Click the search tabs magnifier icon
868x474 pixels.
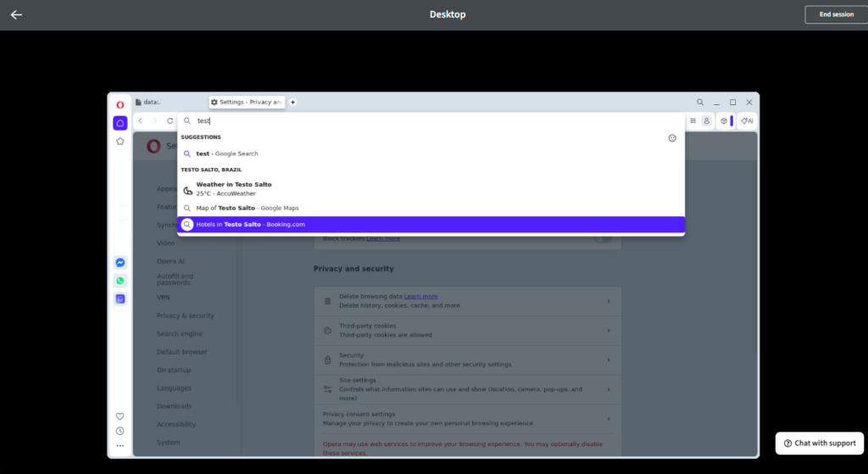(x=700, y=102)
